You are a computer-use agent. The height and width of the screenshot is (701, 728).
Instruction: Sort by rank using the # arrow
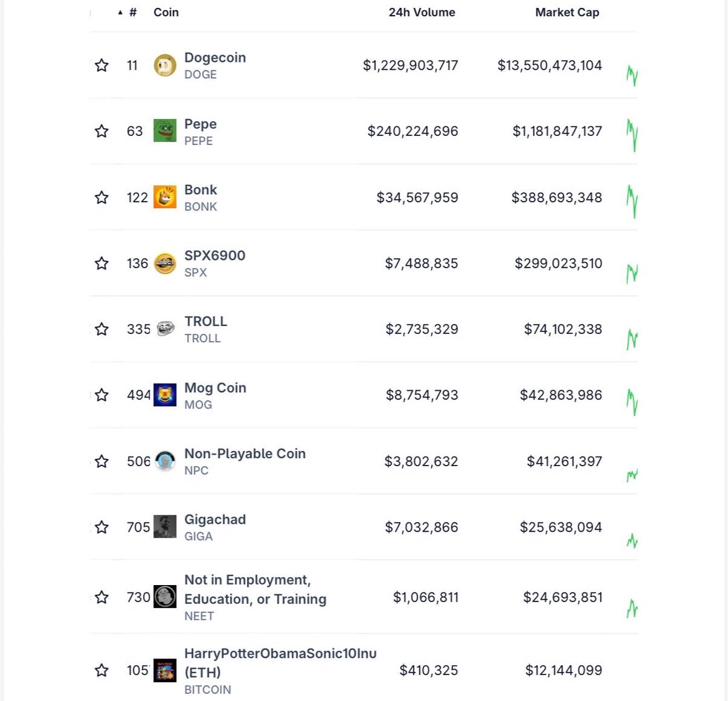[120, 12]
